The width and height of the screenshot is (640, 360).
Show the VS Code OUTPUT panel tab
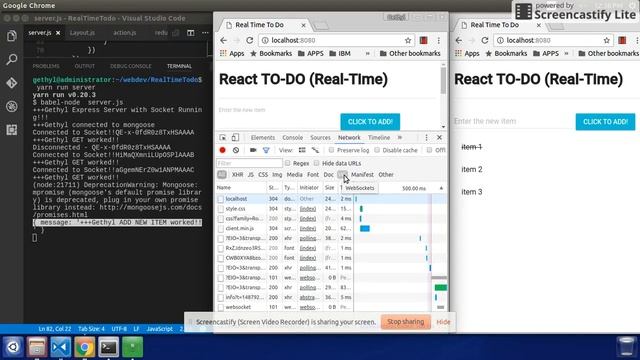click(84, 66)
